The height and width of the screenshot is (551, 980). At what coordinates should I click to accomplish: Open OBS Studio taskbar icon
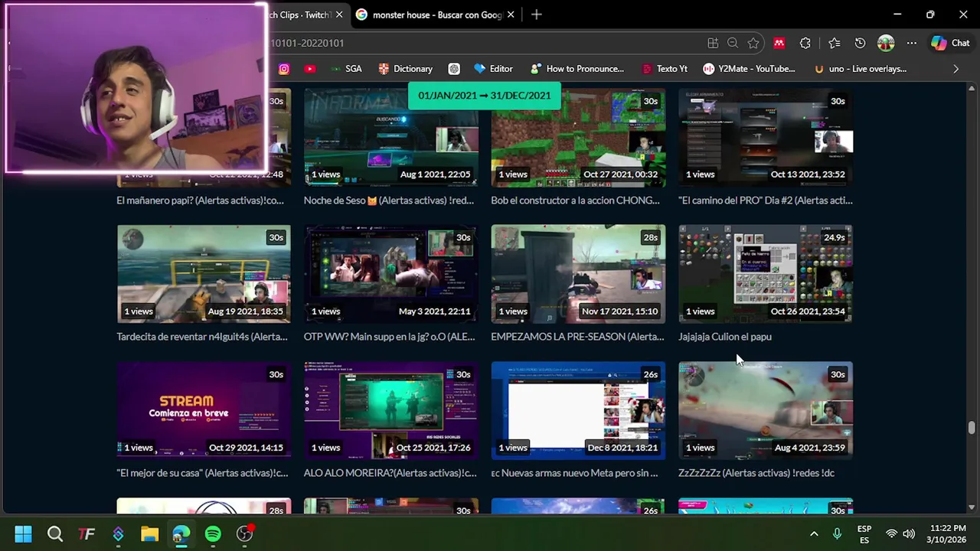tap(244, 533)
